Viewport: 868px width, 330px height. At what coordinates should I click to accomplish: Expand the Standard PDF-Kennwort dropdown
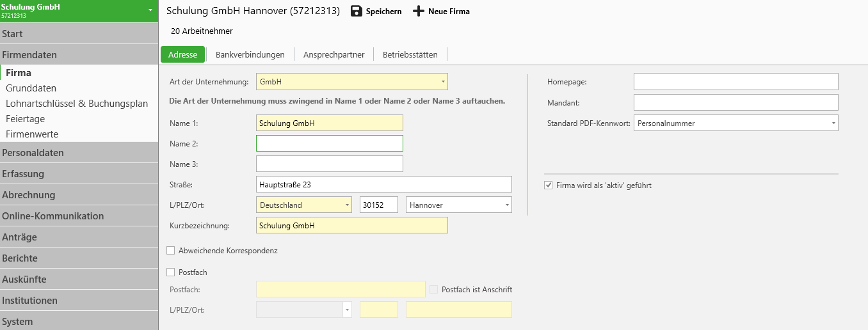click(x=833, y=123)
